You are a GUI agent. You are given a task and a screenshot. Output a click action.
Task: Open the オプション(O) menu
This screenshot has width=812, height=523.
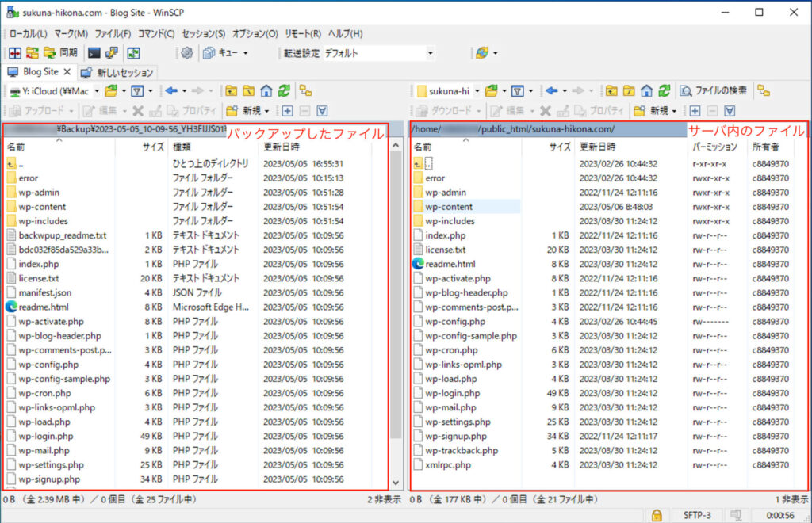tap(255, 33)
